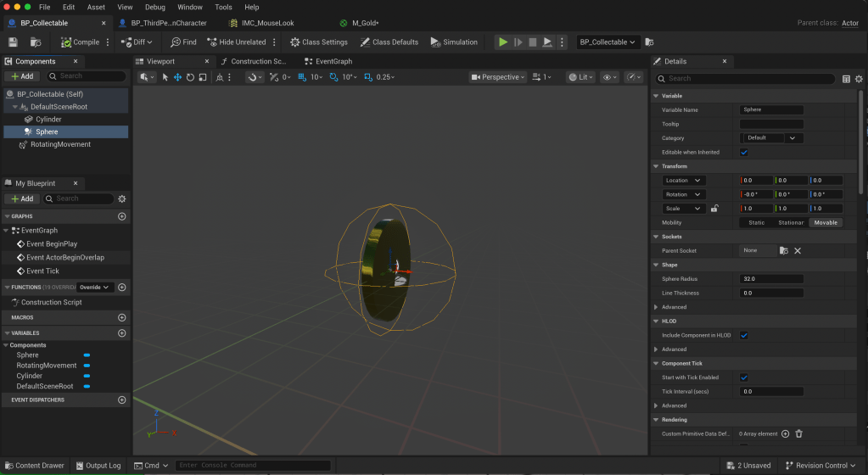Click the Compile blueprint button
The height and width of the screenshot is (475, 868).
pos(81,42)
